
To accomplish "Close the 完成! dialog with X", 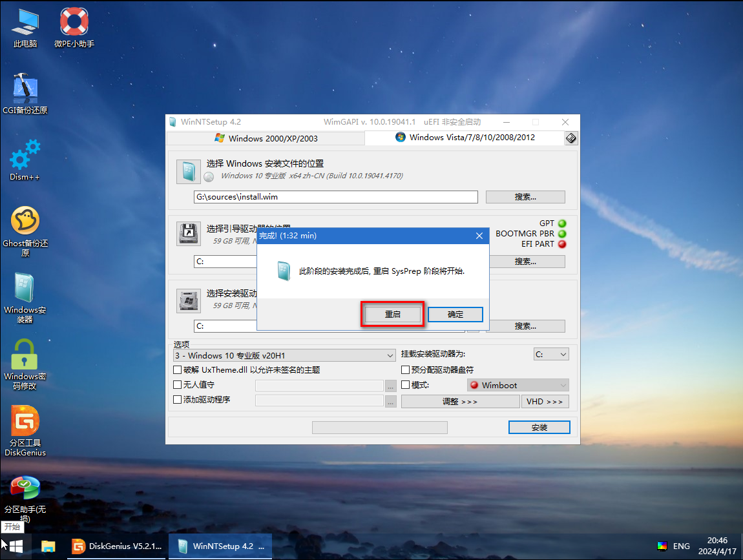I will [479, 236].
